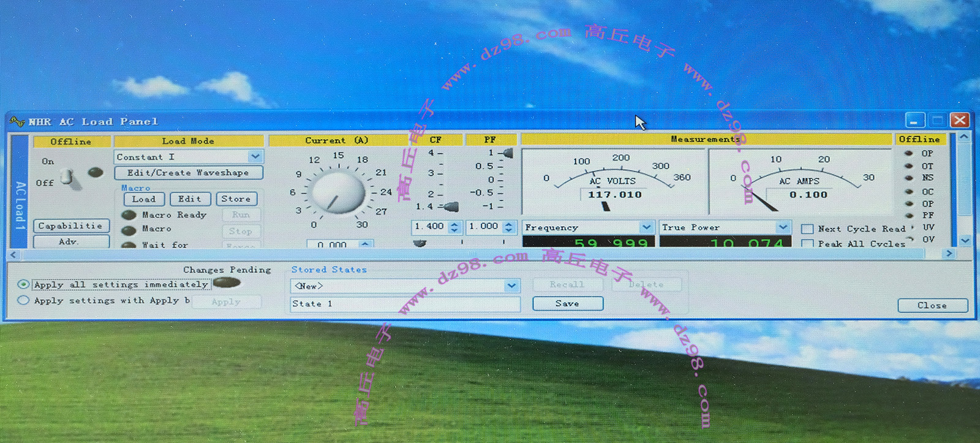Expand the Frequency measurement dropdown
This screenshot has height=443, width=980.
646,227
